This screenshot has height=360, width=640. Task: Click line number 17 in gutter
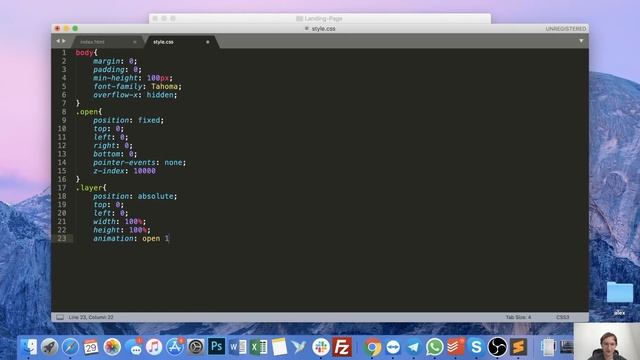pyautogui.click(x=62, y=188)
